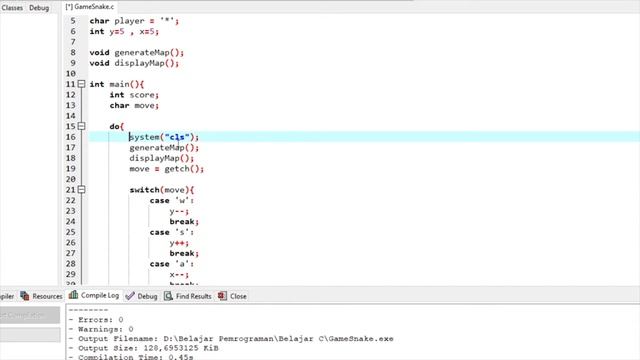The width and height of the screenshot is (640, 360).
Task: Click the Find Results magnifier icon
Action: 168,296
